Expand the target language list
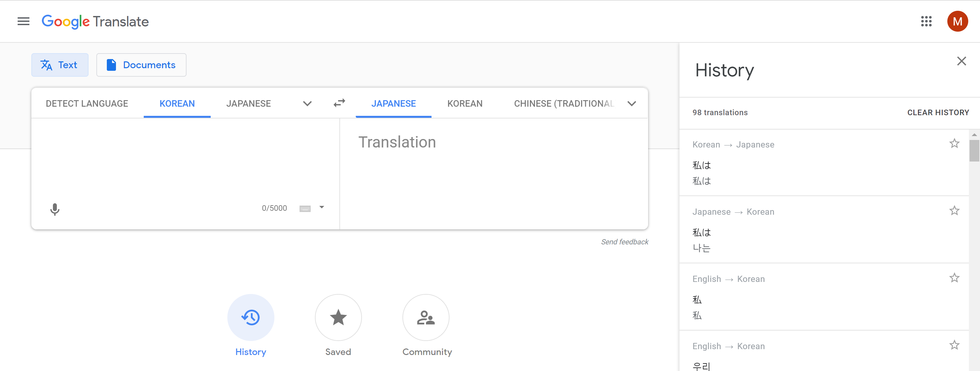 631,103
